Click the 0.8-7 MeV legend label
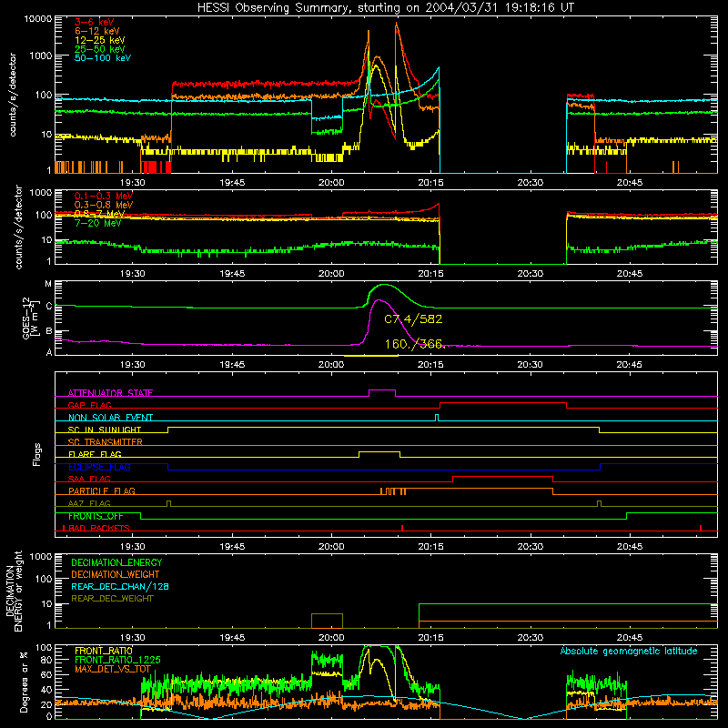This screenshot has height=728, width=728. pyautogui.click(x=99, y=214)
